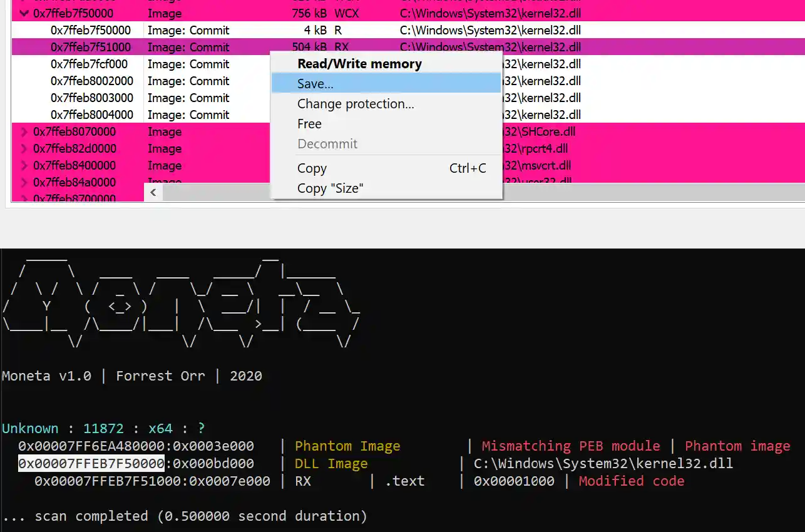The image size is (805, 532).
Task: Select "Read/Write memory" from the context menu
Action: 359,63
